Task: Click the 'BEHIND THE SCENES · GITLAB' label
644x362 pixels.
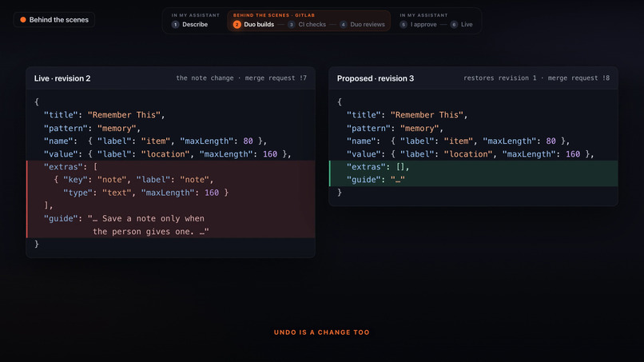Action: 274,15
